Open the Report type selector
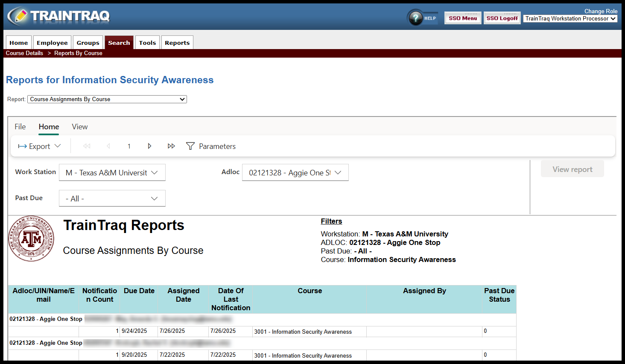Image resolution: width=625 pixels, height=364 pixels. point(107,99)
